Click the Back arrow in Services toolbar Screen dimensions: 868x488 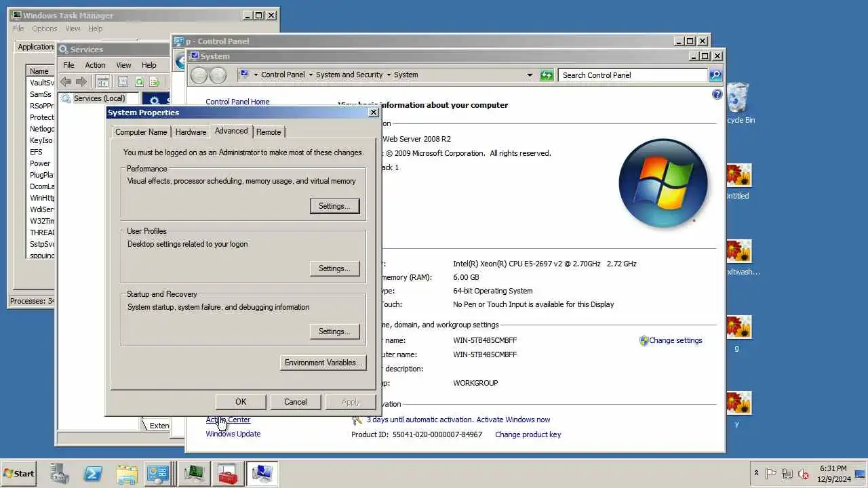[66, 82]
